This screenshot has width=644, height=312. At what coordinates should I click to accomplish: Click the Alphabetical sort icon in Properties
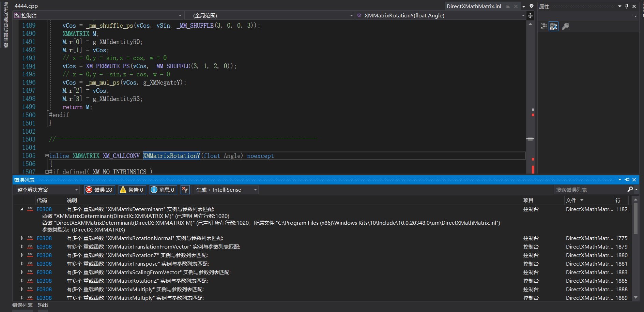[553, 26]
